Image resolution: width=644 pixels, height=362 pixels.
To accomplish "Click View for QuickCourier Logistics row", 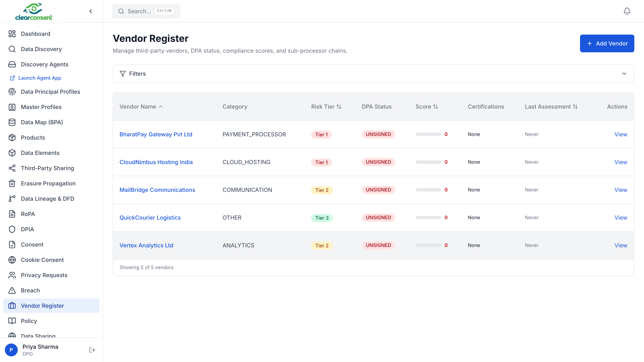I will [621, 218].
